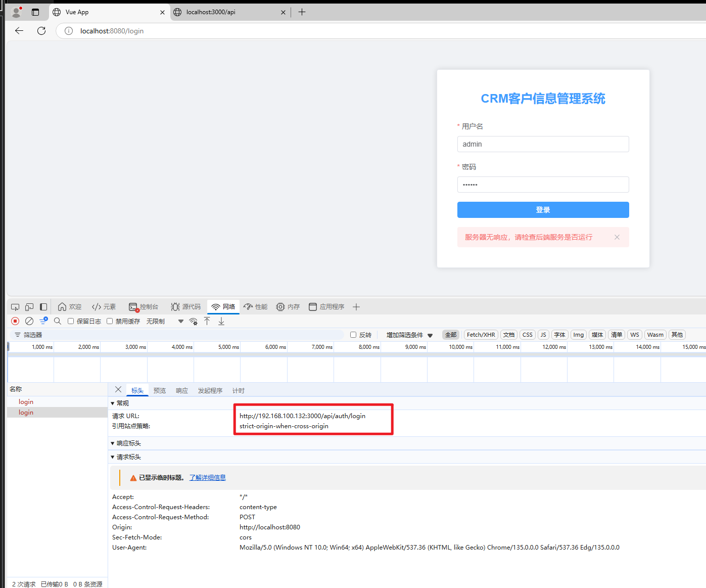Open the 应用程序 application panel
The height and width of the screenshot is (588, 706).
coord(326,307)
